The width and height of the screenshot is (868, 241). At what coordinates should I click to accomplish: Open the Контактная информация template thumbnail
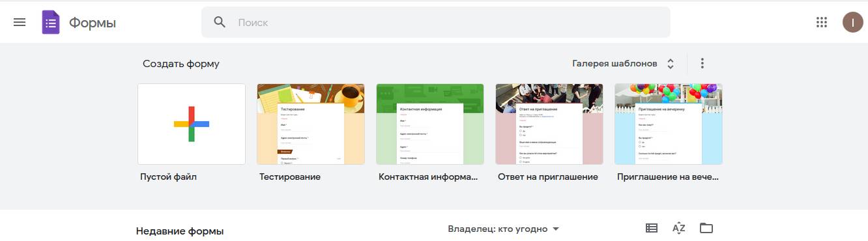[x=430, y=124]
